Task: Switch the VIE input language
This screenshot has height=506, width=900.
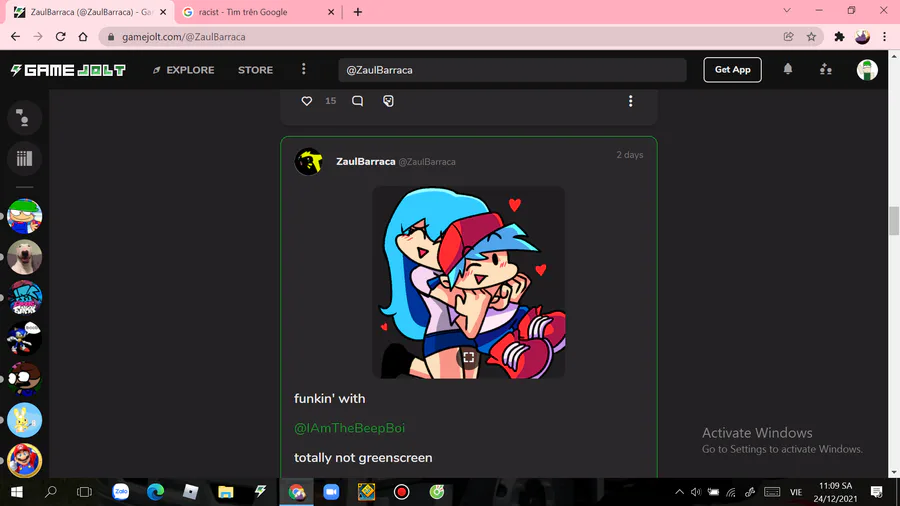Action: coord(796,492)
